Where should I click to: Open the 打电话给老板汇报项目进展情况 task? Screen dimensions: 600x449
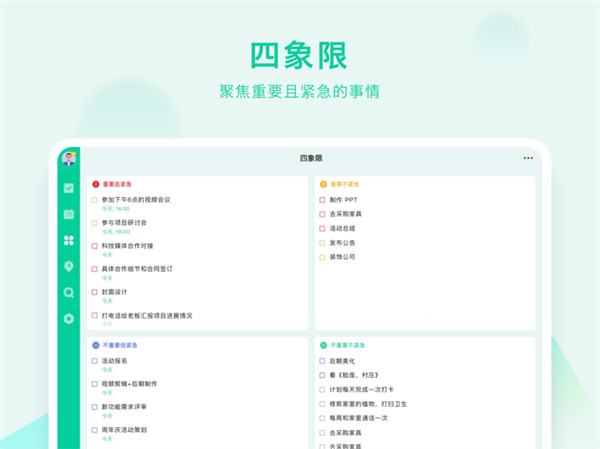(x=146, y=315)
